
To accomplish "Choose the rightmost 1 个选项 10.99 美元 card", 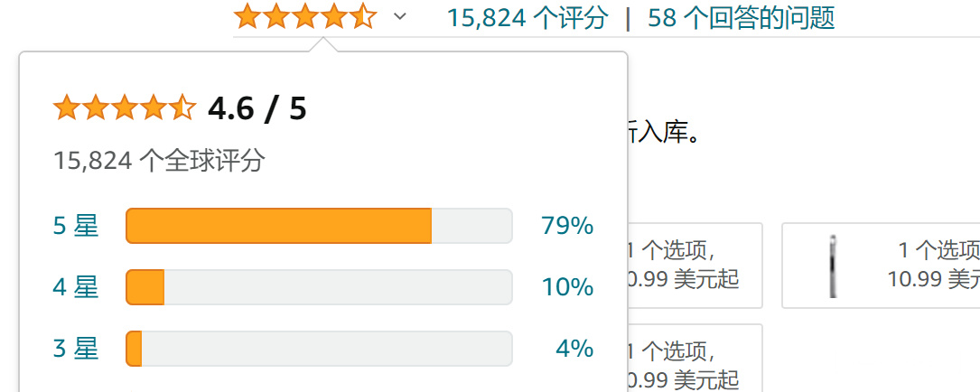I will (x=882, y=266).
